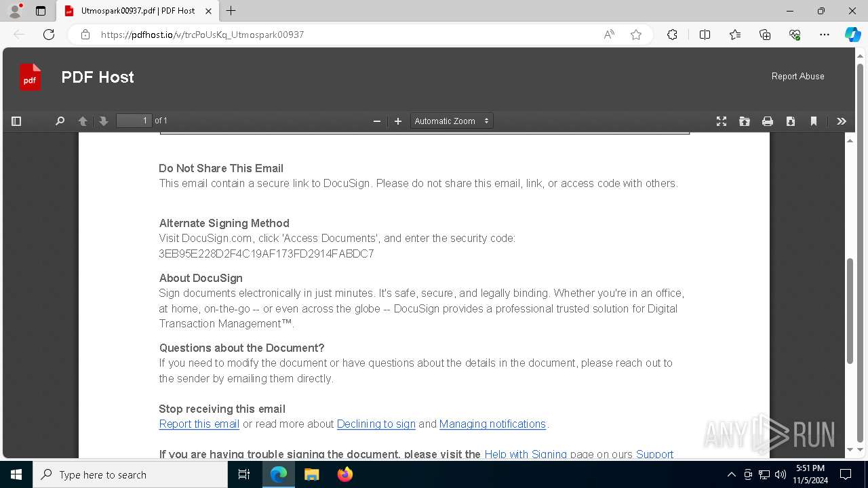868x488 pixels.
Task: Open a file in the PDF viewer
Action: point(745,121)
